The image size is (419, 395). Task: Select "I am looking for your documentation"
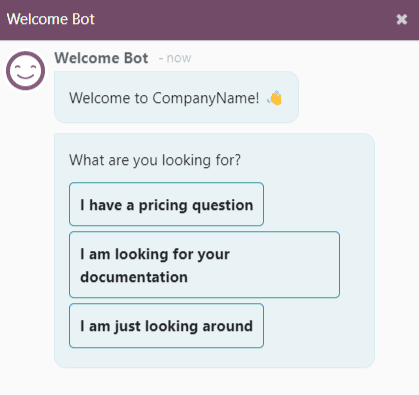204,264
